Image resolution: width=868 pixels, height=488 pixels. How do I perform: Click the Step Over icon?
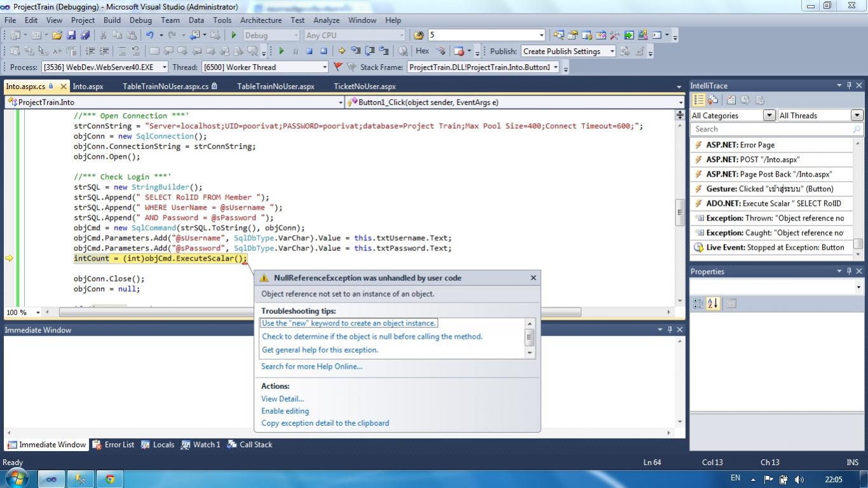click(370, 51)
